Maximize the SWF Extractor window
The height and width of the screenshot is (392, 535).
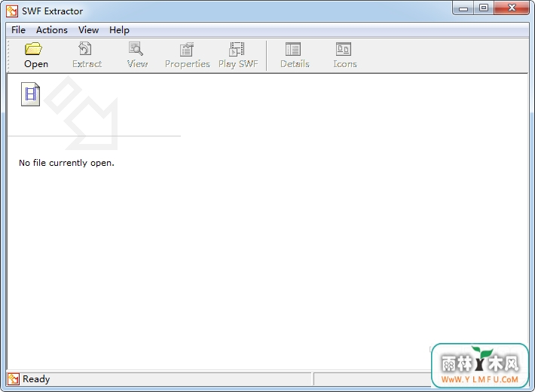[484, 8]
